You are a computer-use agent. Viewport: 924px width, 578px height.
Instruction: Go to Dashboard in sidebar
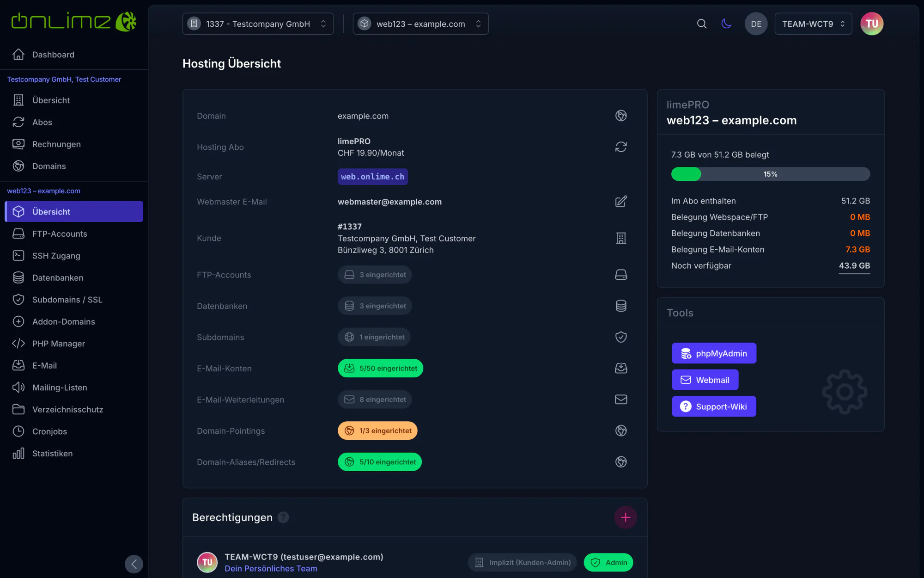click(74, 55)
